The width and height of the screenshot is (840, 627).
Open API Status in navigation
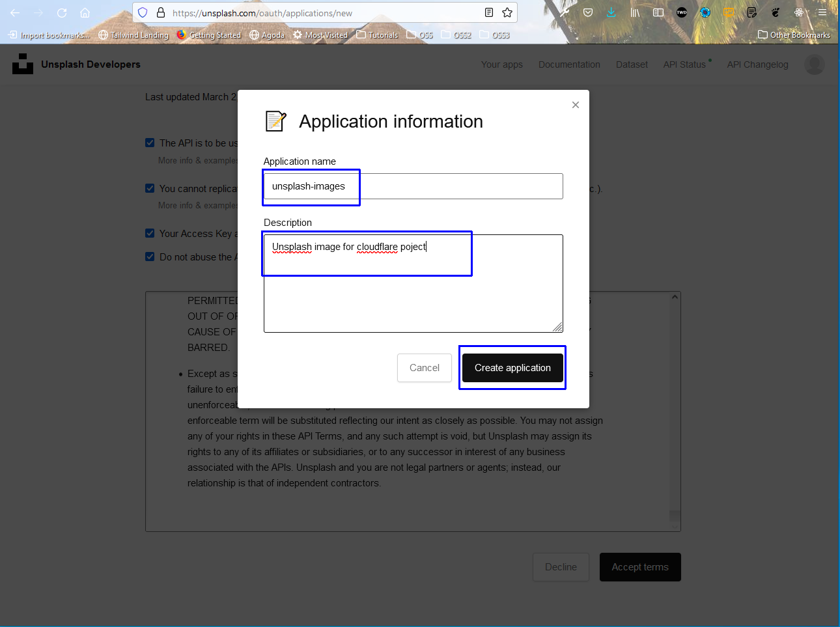point(684,64)
